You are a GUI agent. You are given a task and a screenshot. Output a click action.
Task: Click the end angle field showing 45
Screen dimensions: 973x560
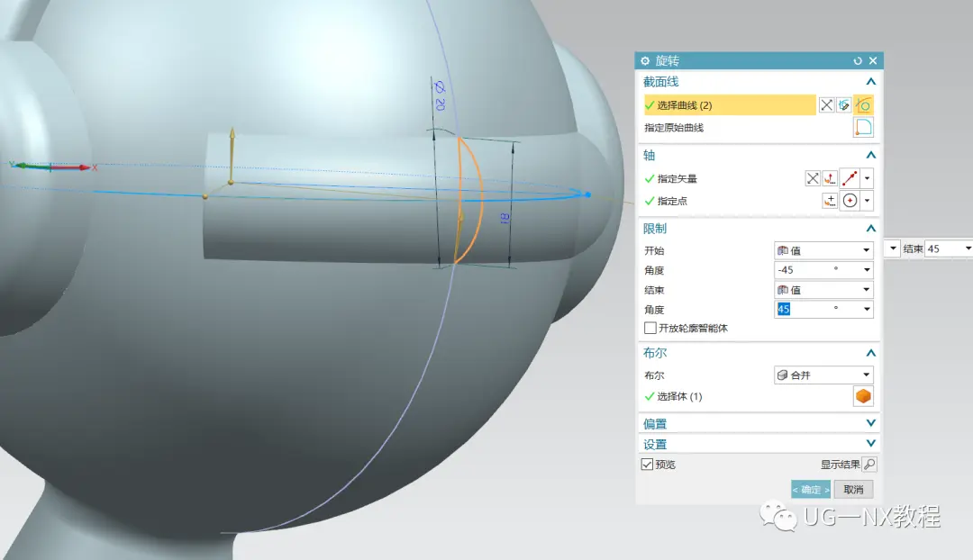tap(816, 310)
